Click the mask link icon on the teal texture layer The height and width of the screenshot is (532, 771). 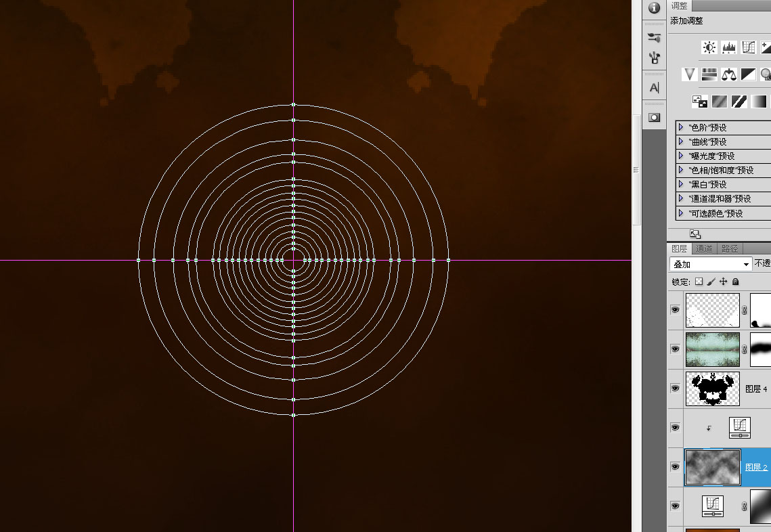[745, 349]
